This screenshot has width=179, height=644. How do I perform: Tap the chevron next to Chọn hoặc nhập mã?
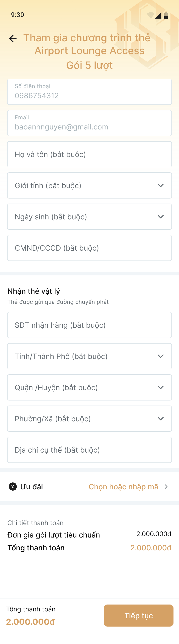click(x=166, y=487)
